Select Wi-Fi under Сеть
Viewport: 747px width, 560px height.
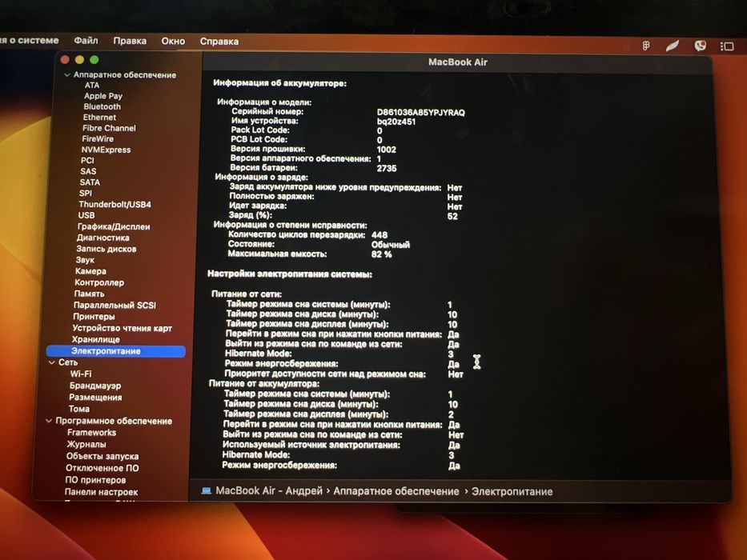81,374
